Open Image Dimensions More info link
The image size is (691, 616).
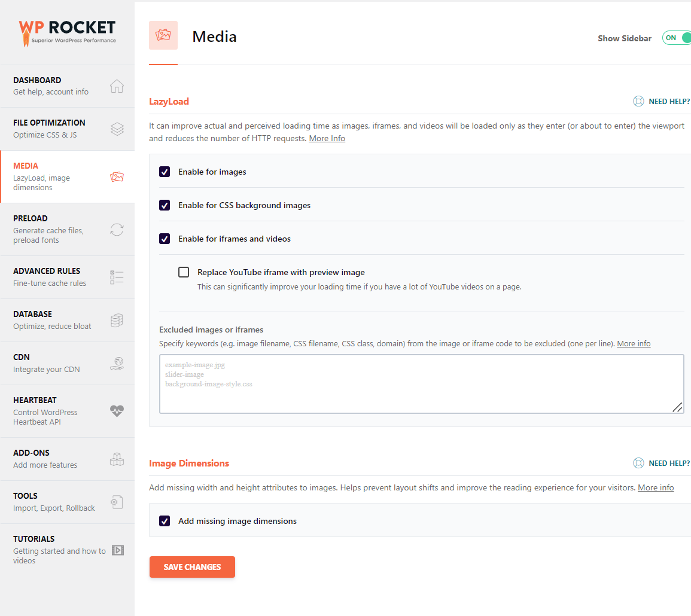pos(656,488)
